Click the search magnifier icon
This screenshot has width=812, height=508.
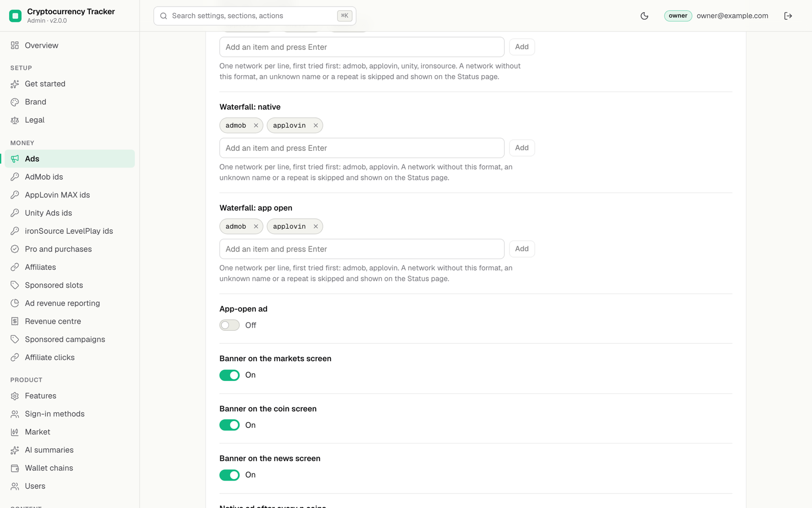pos(163,16)
